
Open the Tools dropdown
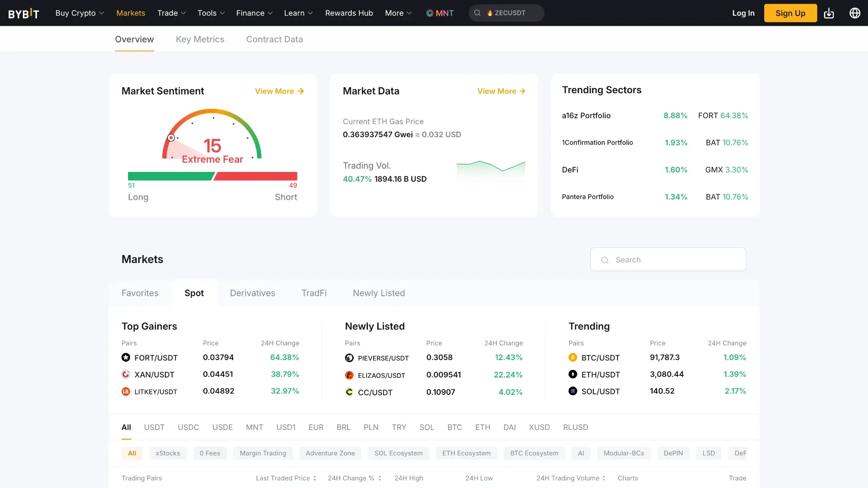click(x=210, y=13)
